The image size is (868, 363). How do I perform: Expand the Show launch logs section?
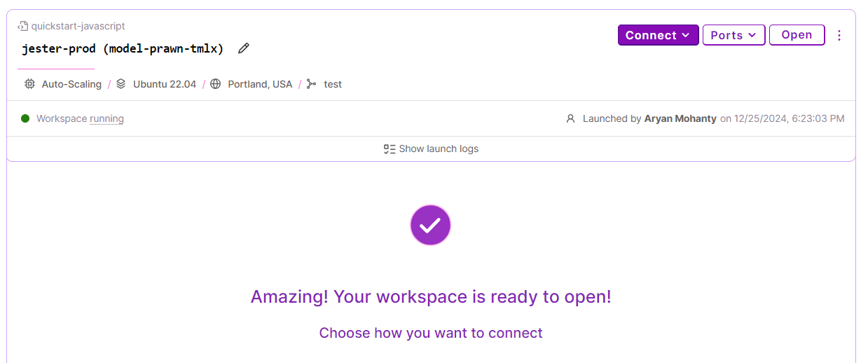[439, 149]
